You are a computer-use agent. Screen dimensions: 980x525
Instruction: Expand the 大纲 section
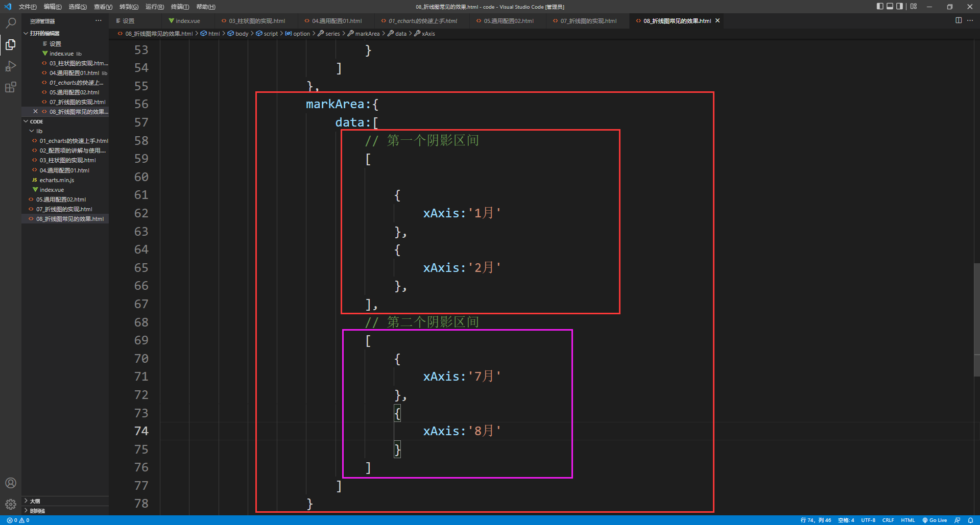(x=35, y=501)
